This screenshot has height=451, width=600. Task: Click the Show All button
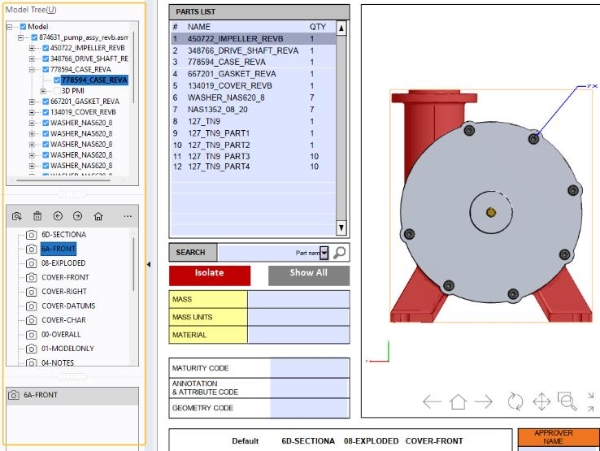point(308,274)
